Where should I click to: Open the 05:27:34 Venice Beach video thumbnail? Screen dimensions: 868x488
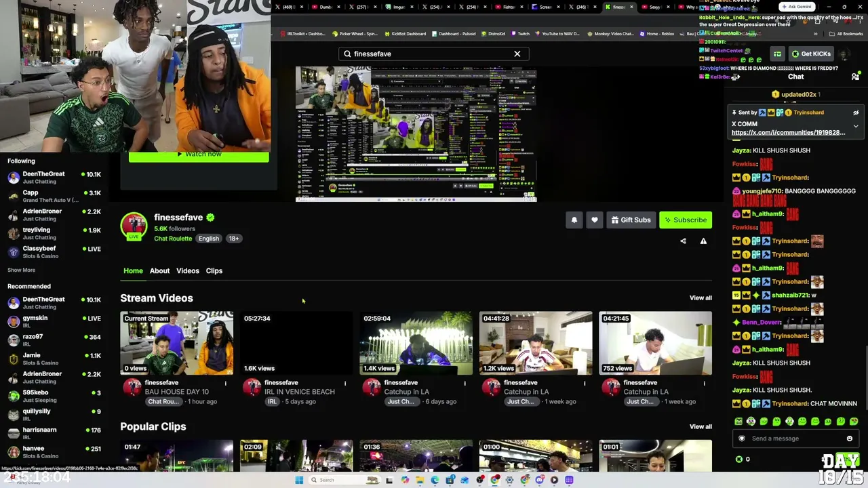(x=296, y=343)
